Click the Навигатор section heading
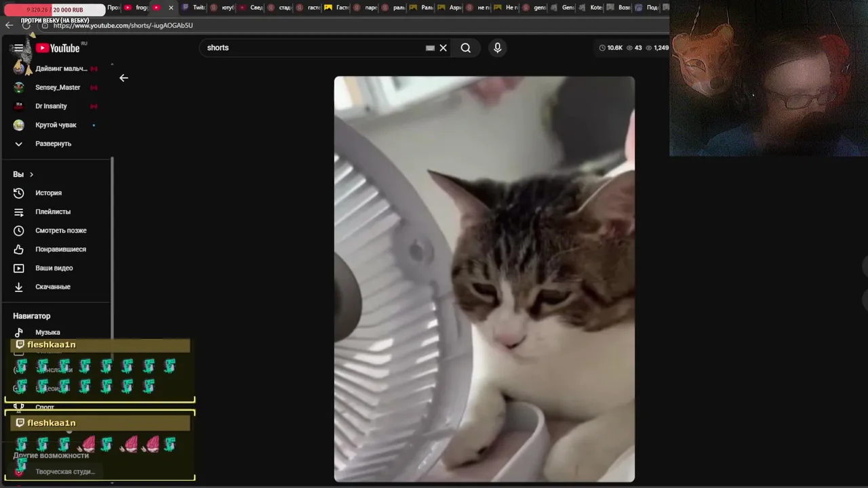The width and height of the screenshot is (868, 488). click(x=31, y=316)
